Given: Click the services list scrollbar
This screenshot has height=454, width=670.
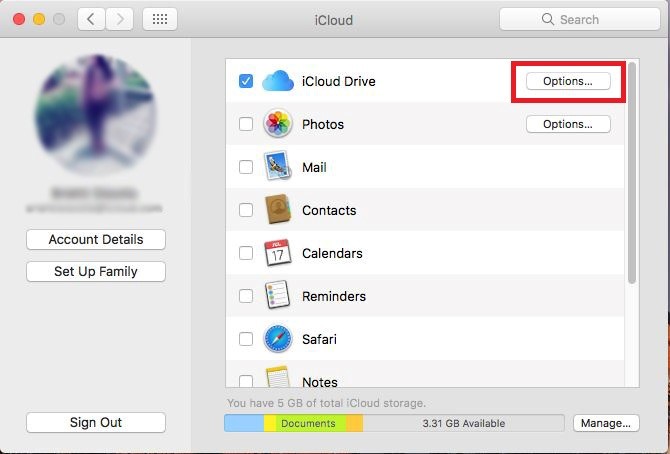Looking at the screenshot, I should (632, 172).
